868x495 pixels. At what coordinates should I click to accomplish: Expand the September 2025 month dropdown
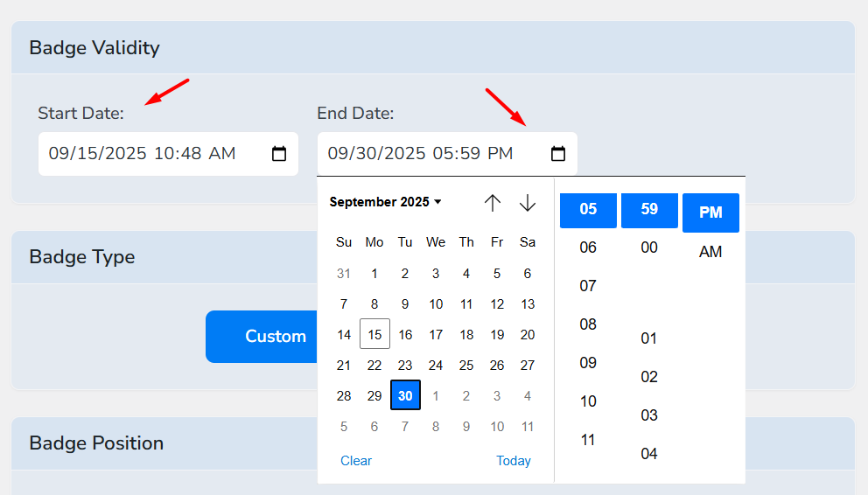pos(385,202)
